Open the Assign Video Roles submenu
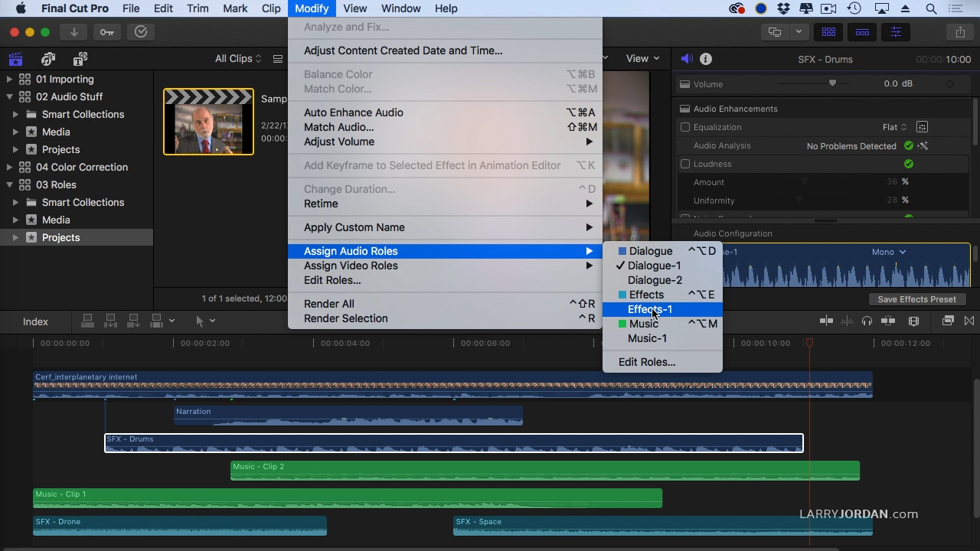The width and height of the screenshot is (980, 551). click(445, 266)
